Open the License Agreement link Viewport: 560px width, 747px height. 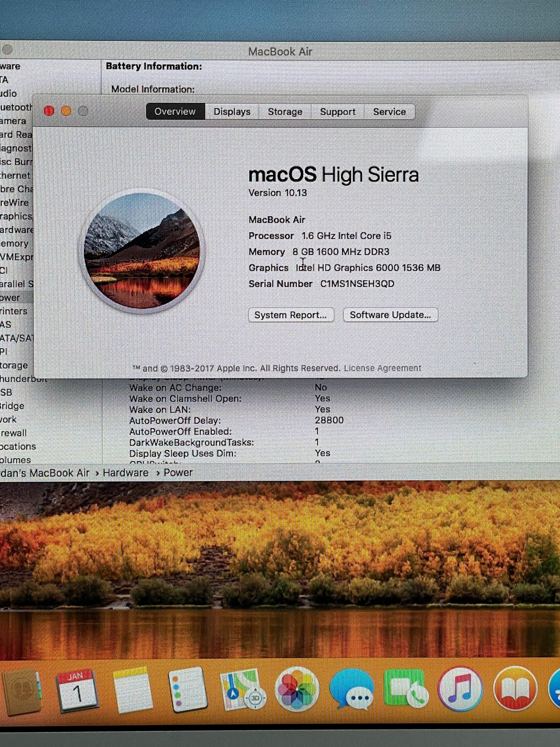383,368
